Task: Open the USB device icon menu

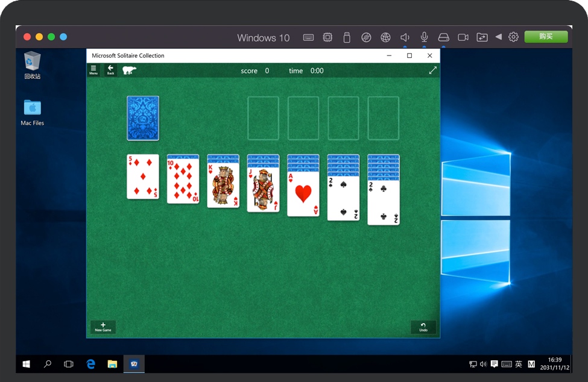Action: 347,37
